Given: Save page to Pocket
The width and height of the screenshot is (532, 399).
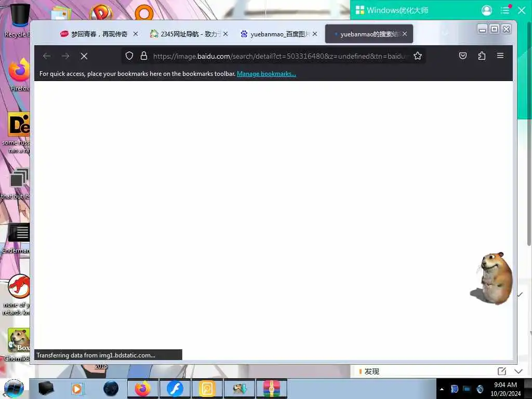Looking at the screenshot, I should 463,56.
